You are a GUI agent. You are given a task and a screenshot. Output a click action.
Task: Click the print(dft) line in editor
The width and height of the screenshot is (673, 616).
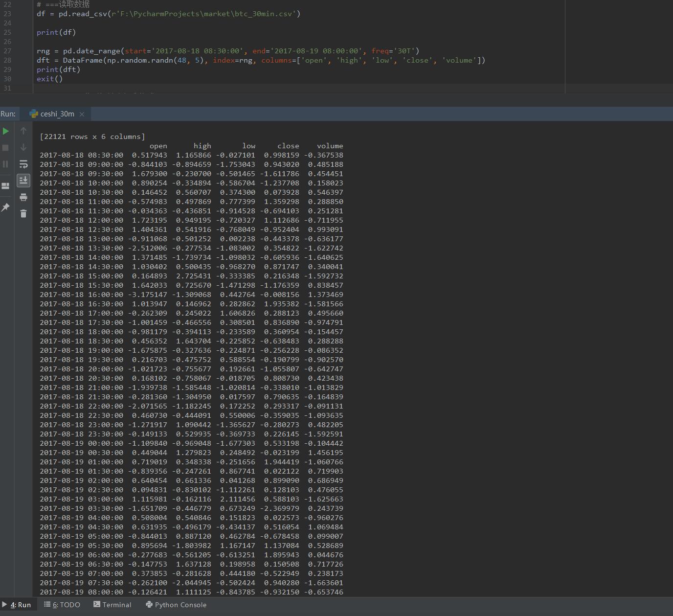pos(58,69)
